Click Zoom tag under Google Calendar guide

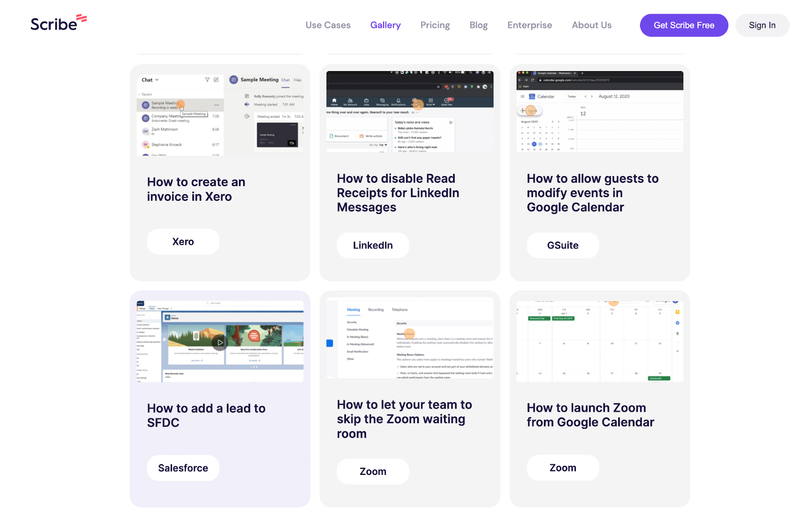(563, 468)
